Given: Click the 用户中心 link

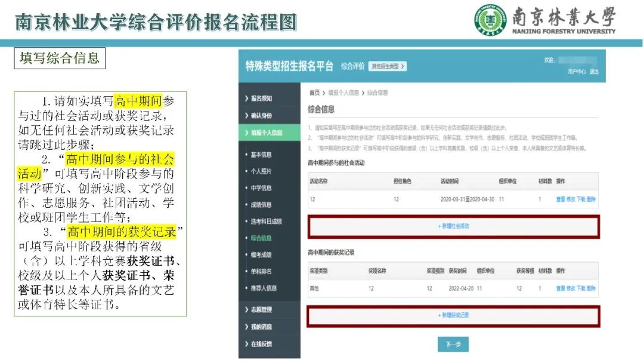Looking at the screenshot, I should [576, 72].
